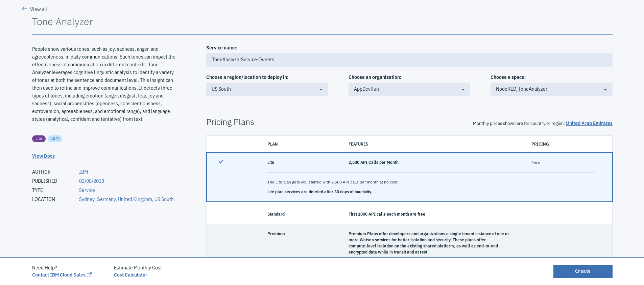Open the organization dropdown showing AppDevRun
Screen dimensions: 644x285
409,89
